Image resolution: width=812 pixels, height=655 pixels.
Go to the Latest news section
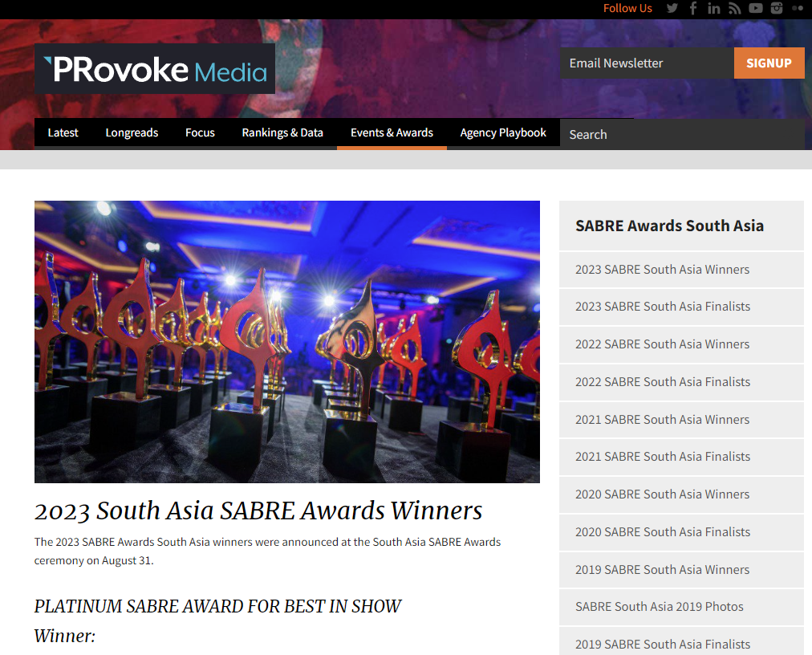63,132
